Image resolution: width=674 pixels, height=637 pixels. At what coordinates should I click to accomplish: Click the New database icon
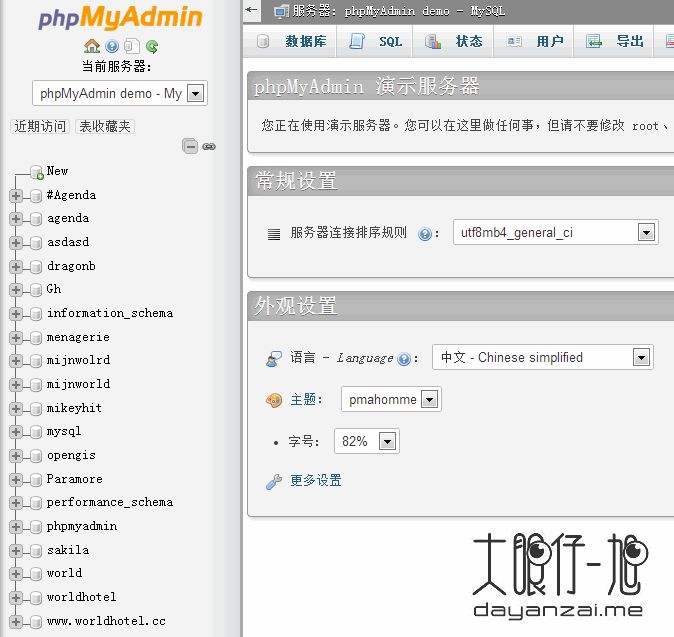coord(37,172)
